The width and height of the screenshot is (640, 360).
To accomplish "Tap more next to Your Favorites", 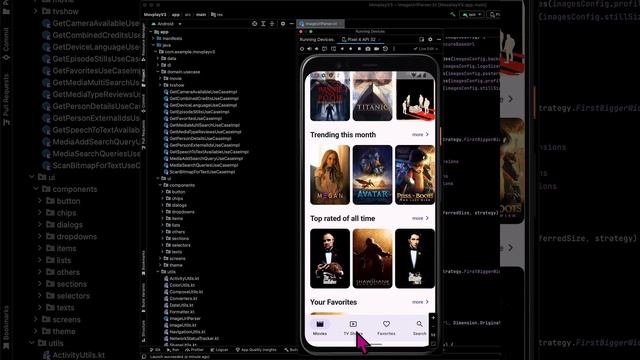I will [x=420, y=302].
